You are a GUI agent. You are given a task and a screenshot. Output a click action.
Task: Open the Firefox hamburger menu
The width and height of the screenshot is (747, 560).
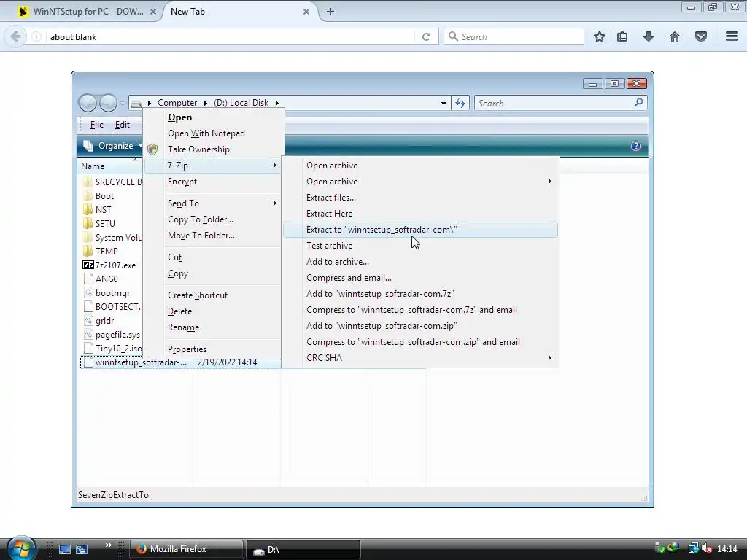coord(732,36)
